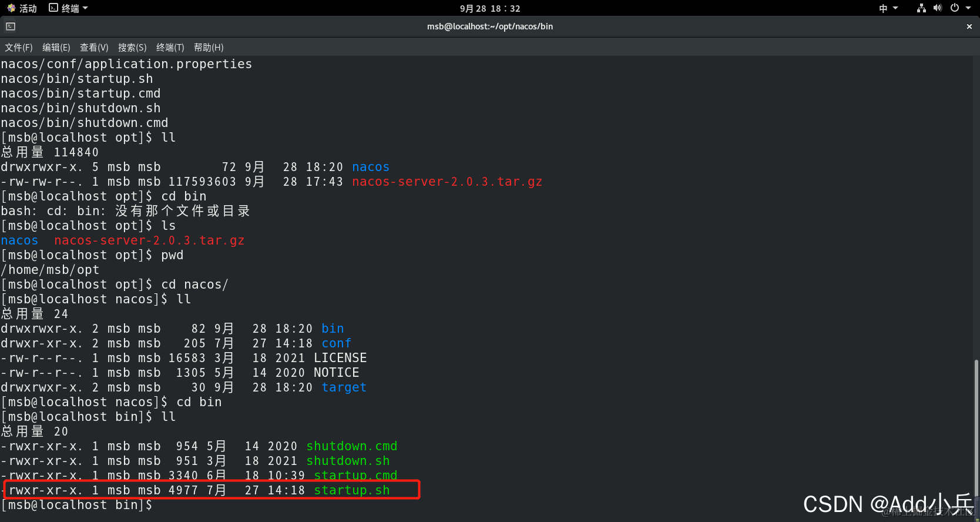Click the 'NOTICE' file name
980x522 pixels.
pyautogui.click(x=337, y=373)
